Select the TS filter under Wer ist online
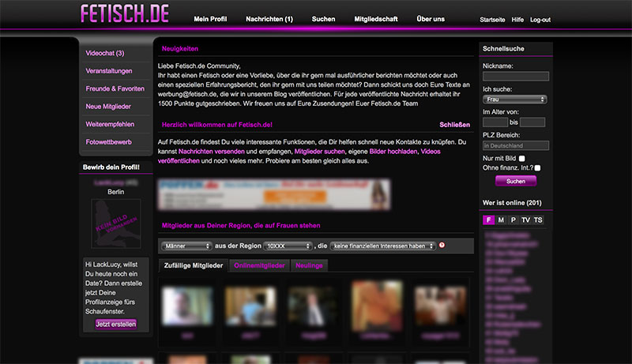Image resolution: width=632 pixels, height=364 pixels. pos(538,220)
